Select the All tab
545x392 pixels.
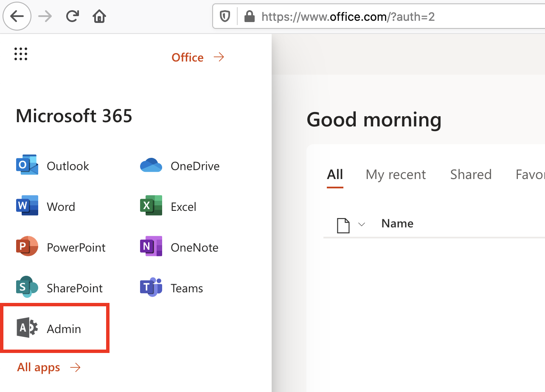[335, 175]
